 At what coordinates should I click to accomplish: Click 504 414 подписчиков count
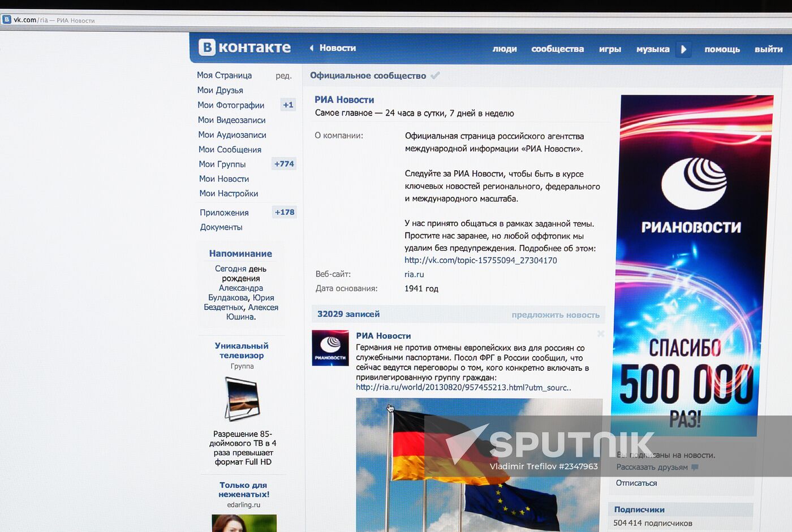(653, 523)
